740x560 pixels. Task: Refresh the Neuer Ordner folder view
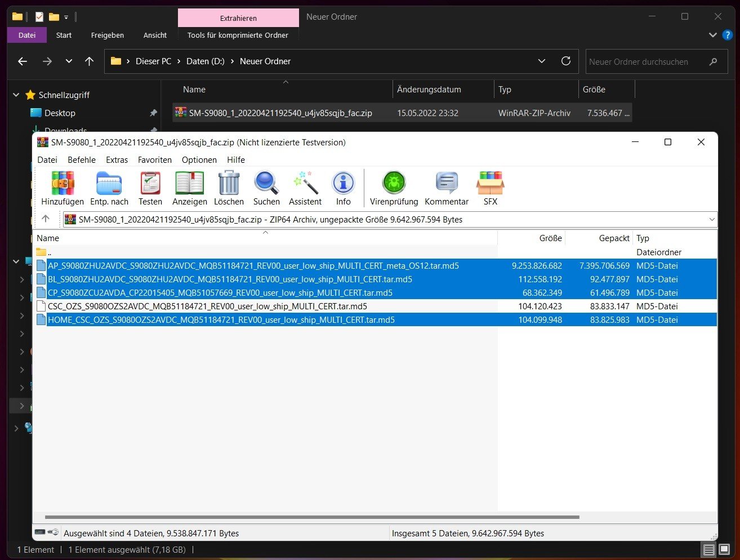tap(566, 61)
